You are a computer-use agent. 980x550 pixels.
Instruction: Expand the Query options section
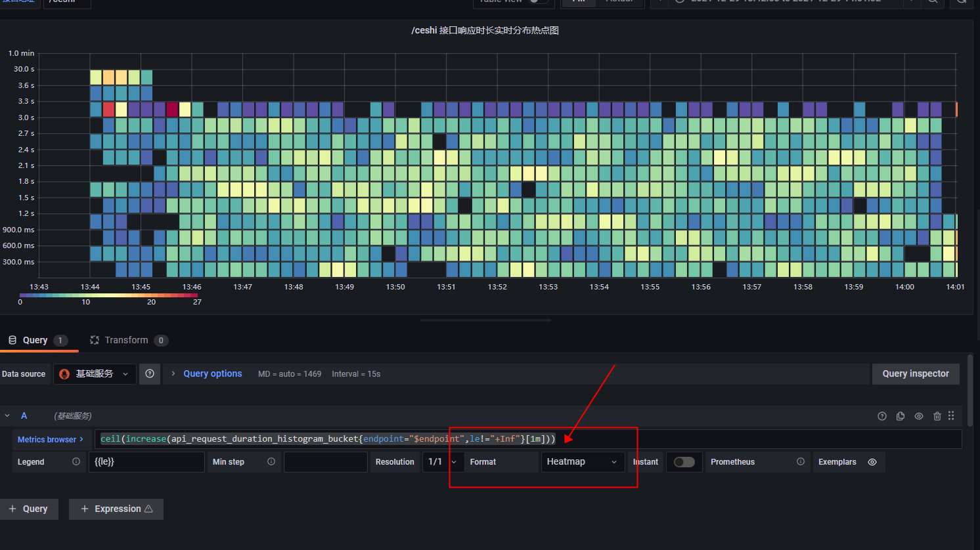pyautogui.click(x=212, y=373)
